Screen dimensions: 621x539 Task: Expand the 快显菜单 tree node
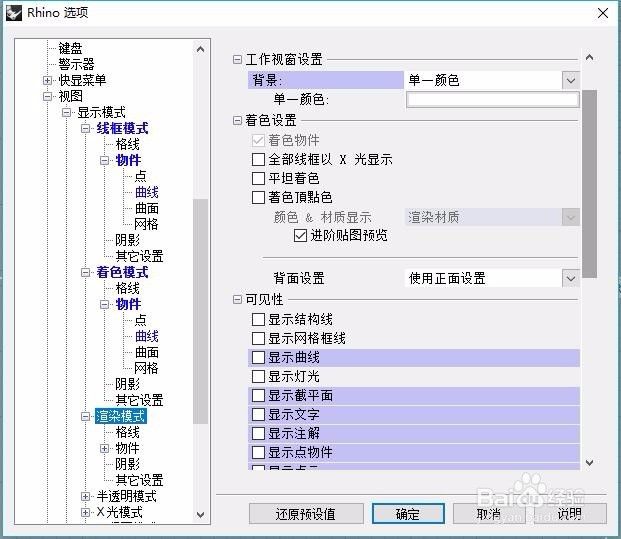[48, 80]
